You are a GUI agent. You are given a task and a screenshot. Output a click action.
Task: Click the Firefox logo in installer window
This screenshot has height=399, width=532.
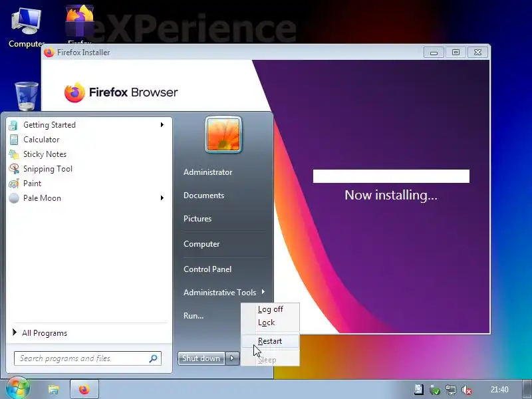74,92
